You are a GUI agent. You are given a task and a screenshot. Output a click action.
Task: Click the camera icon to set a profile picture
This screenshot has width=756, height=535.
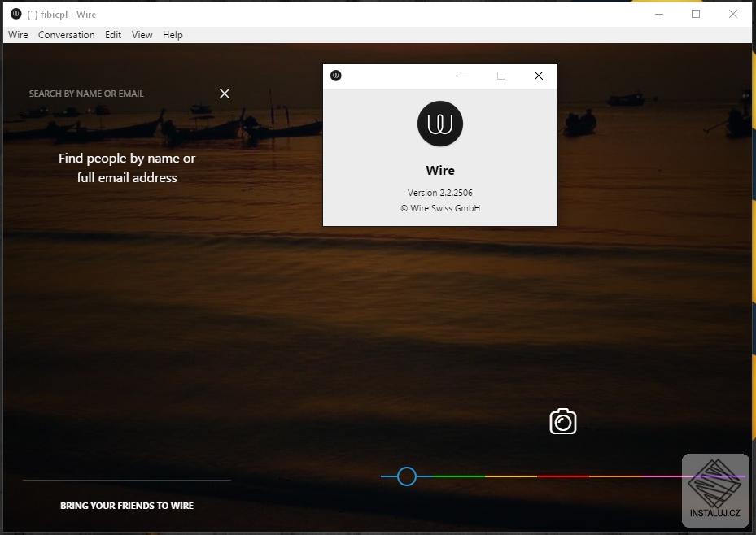click(x=562, y=421)
